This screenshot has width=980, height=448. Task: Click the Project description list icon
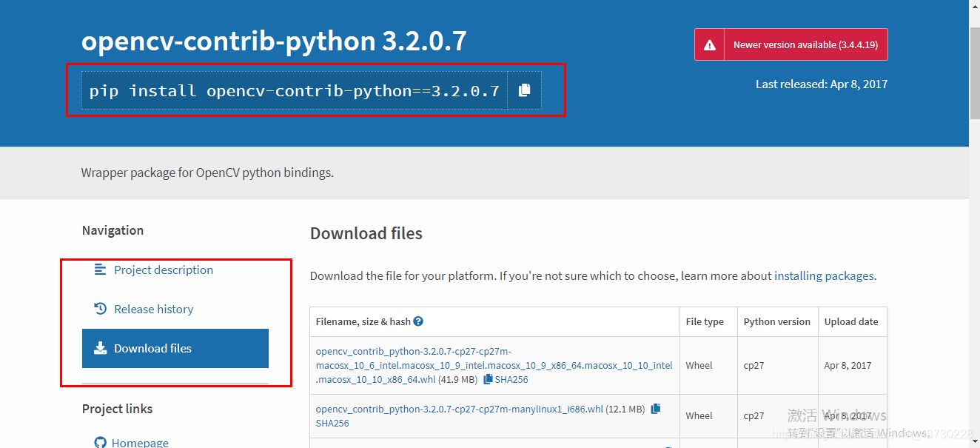pyautogui.click(x=101, y=270)
